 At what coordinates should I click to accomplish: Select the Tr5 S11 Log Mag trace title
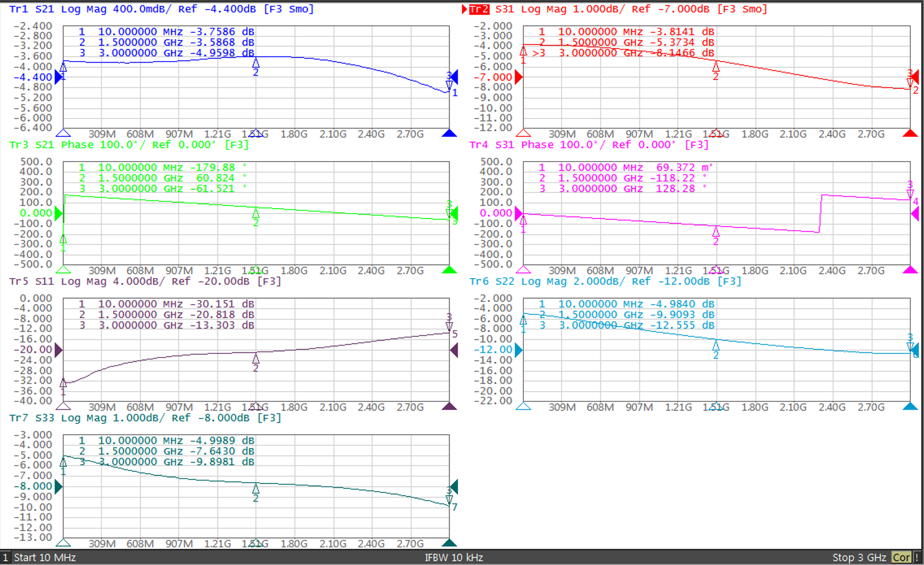(145, 281)
